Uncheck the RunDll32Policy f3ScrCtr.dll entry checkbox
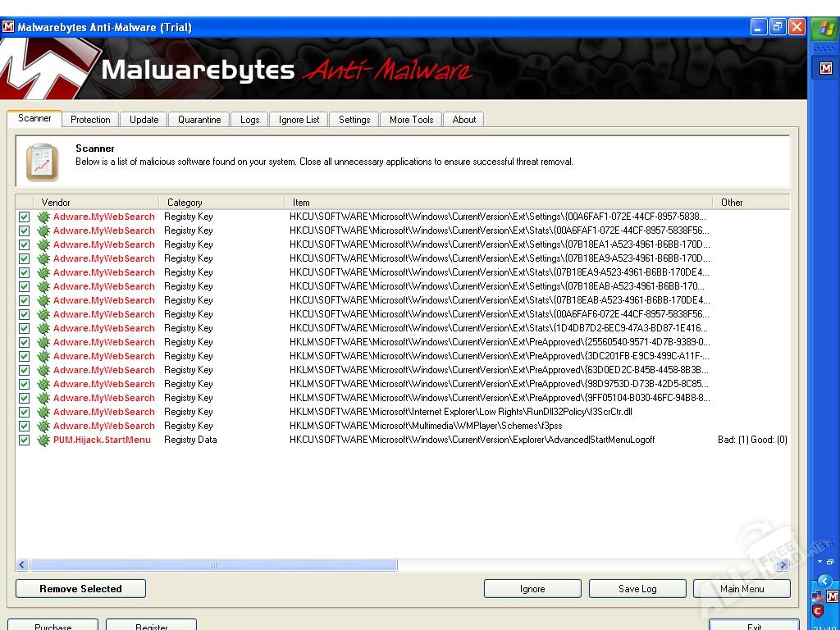The height and width of the screenshot is (630, 840). pyautogui.click(x=24, y=412)
